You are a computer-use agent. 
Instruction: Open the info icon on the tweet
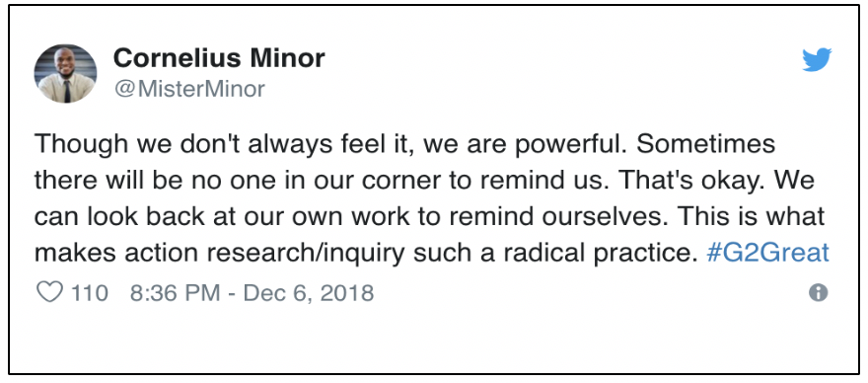click(818, 292)
